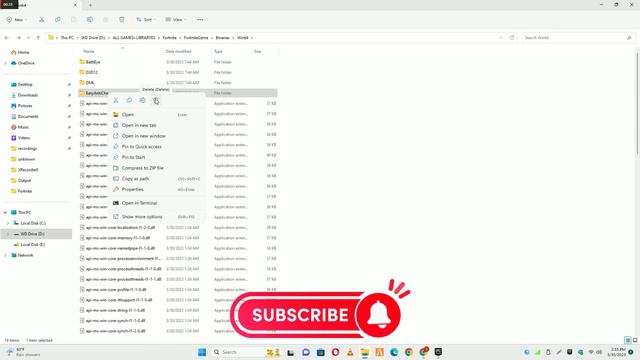Choose Open in Terminal
The width and height of the screenshot is (640, 360).
157,203
